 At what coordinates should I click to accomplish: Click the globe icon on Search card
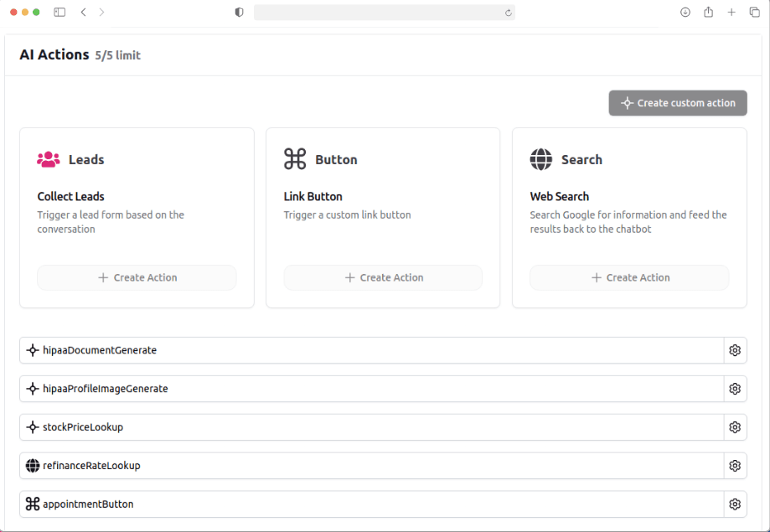point(540,159)
